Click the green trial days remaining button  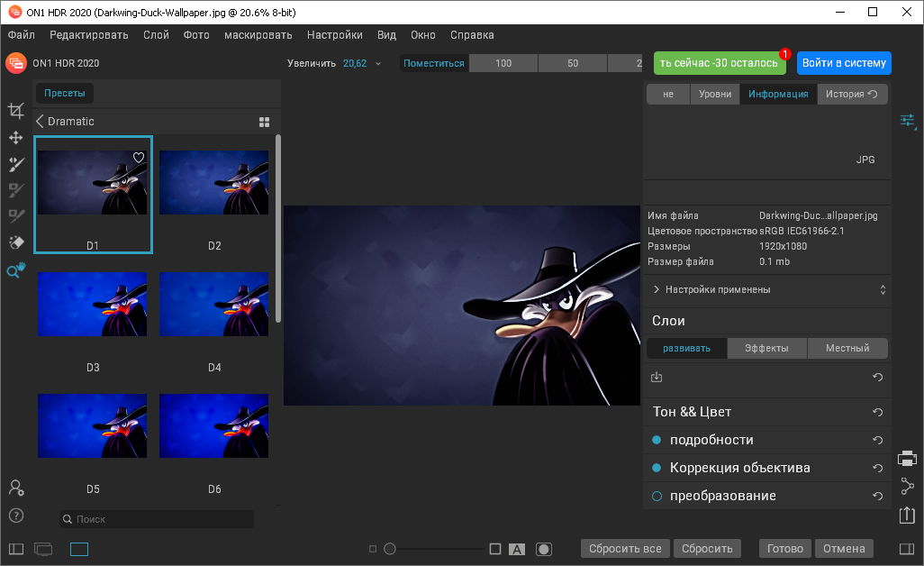[x=720, y=63]
